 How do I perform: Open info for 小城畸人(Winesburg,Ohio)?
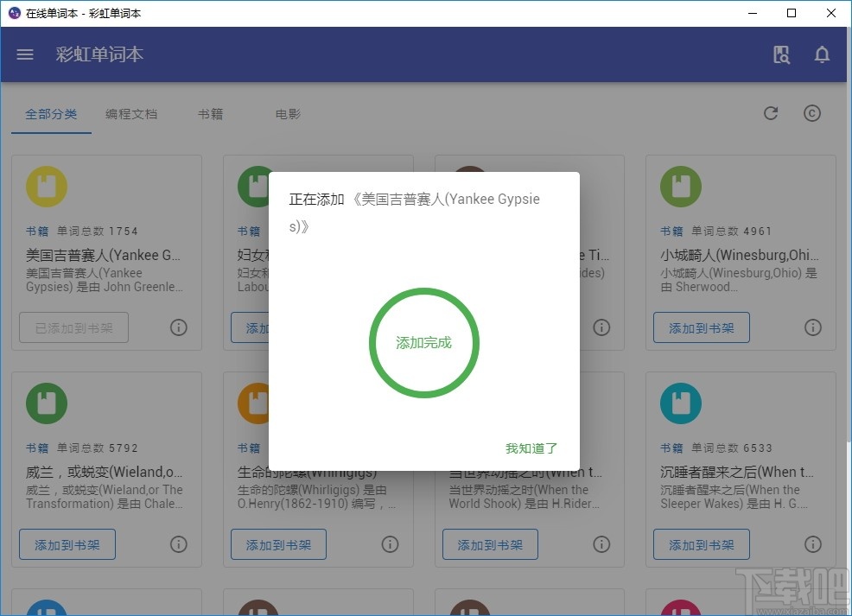812,327
